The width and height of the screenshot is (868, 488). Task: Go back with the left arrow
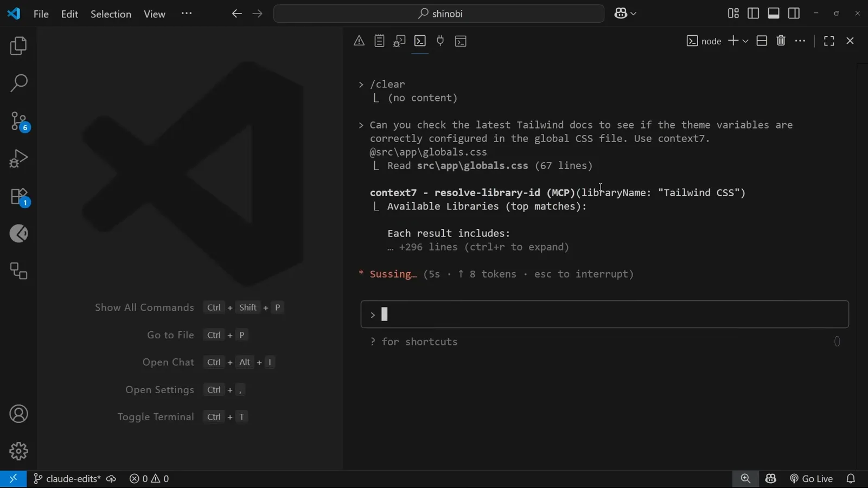tap(237, 14)
